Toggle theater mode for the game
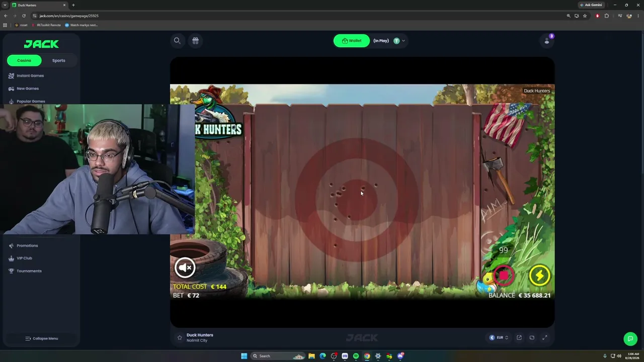This screenshot has width=644, height=362. tap(532, 337)
